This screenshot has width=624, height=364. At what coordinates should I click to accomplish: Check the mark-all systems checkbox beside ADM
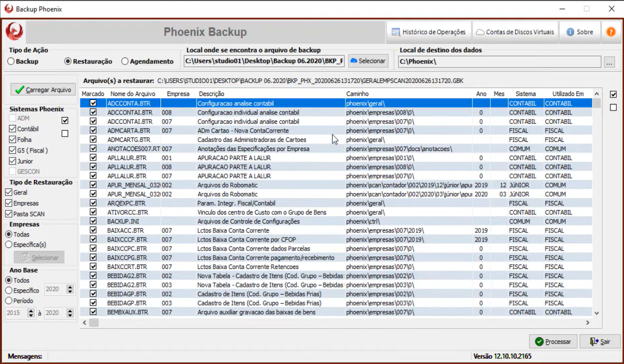pyautogui.click(x=64, y=120)
